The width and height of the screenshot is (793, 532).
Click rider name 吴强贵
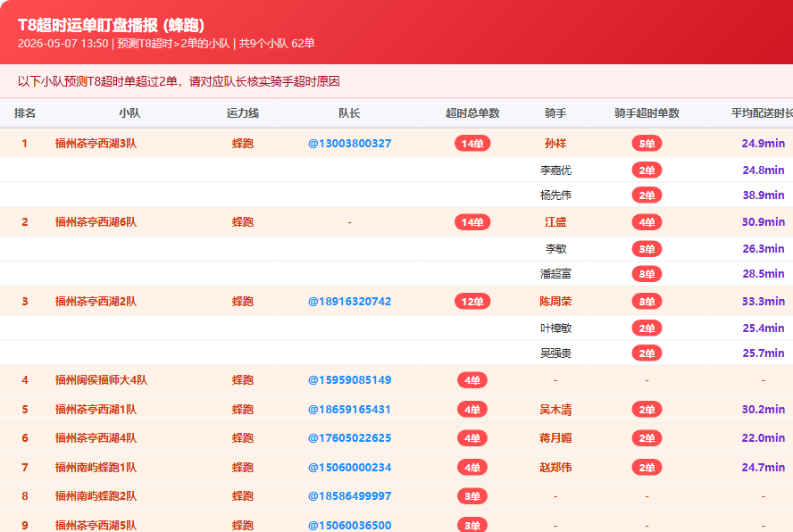pos(555,353)
